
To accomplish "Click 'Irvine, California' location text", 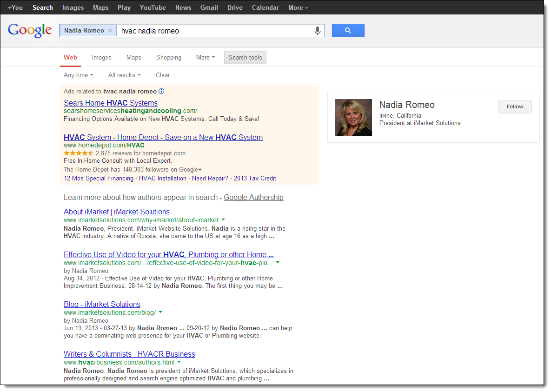I will tap(400, 116).
